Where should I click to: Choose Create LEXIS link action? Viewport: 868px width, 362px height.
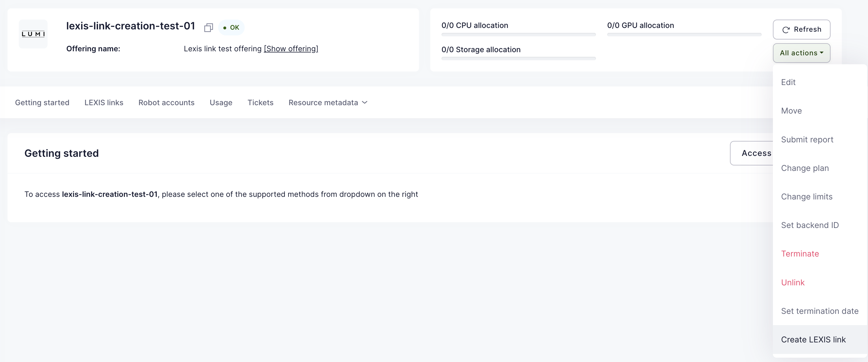click(x=813, y=340)
